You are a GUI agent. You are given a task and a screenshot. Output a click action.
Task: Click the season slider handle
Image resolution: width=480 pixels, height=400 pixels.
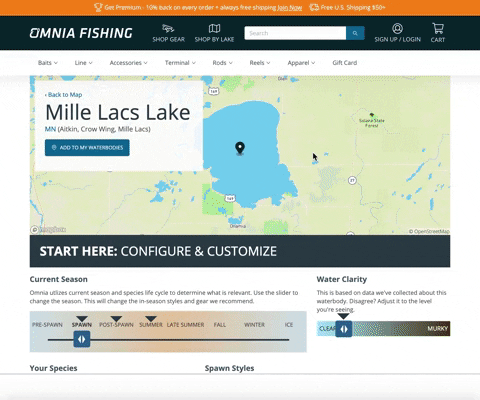click(82, 339)
